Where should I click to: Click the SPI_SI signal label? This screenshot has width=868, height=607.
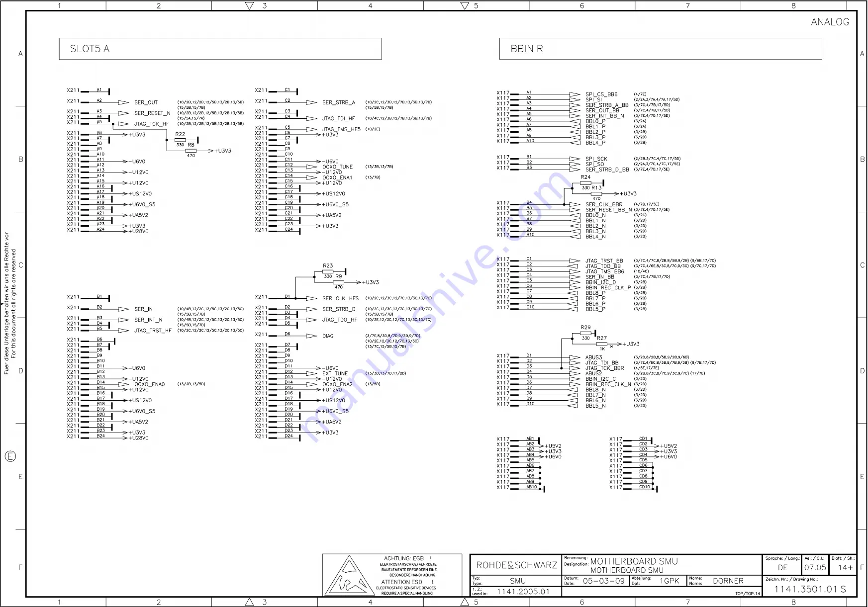(593, 100)
